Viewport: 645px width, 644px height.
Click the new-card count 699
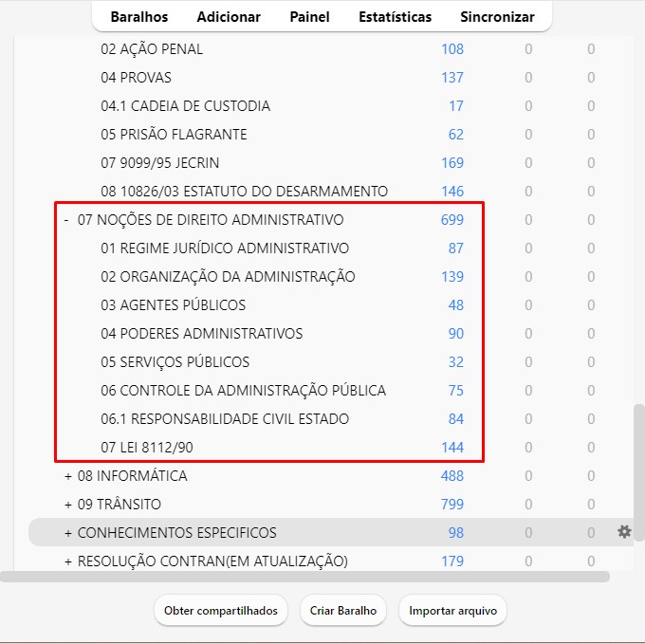(452, 220)
